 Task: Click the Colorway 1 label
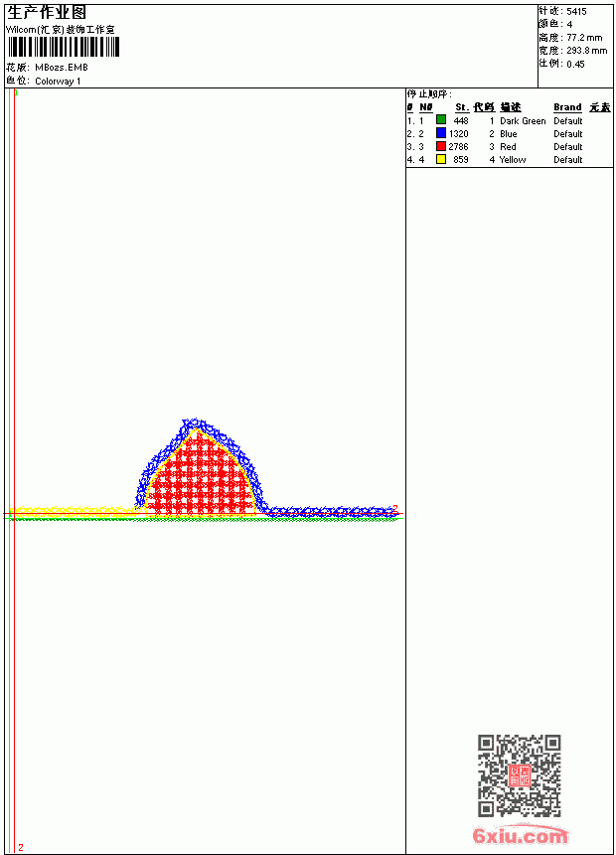point(58,82)
